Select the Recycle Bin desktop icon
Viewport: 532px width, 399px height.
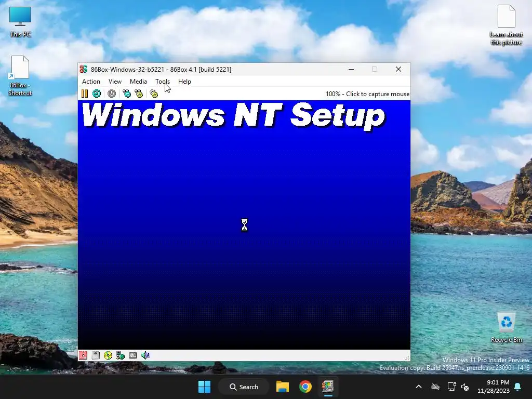click(x=506, y=328)
